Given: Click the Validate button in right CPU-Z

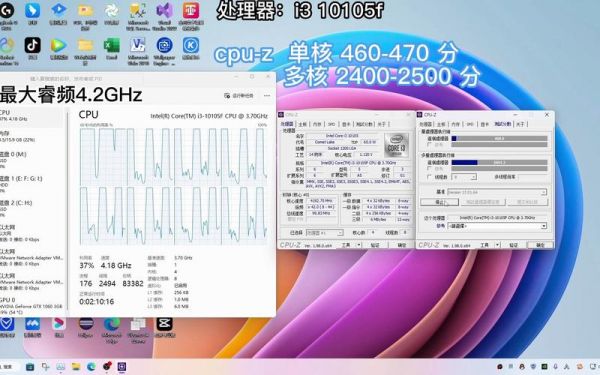Looking at the screenshot, I should coord(513,245).
